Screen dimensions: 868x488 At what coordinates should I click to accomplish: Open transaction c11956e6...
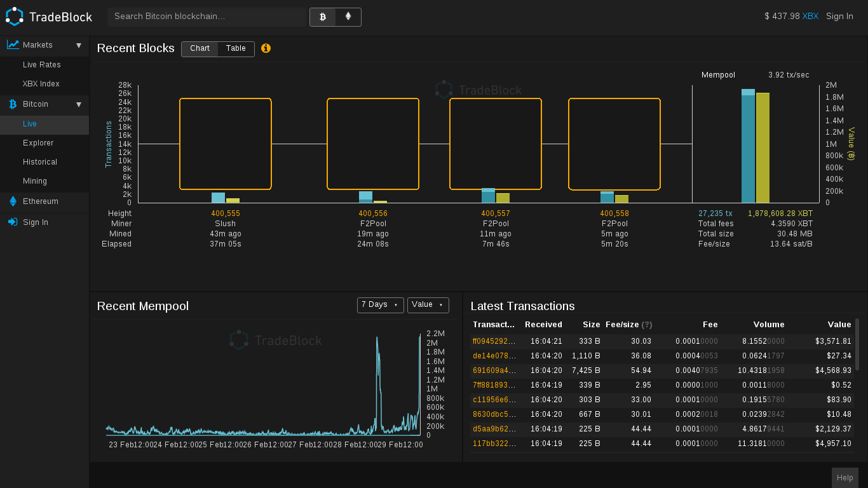(494, 400)
